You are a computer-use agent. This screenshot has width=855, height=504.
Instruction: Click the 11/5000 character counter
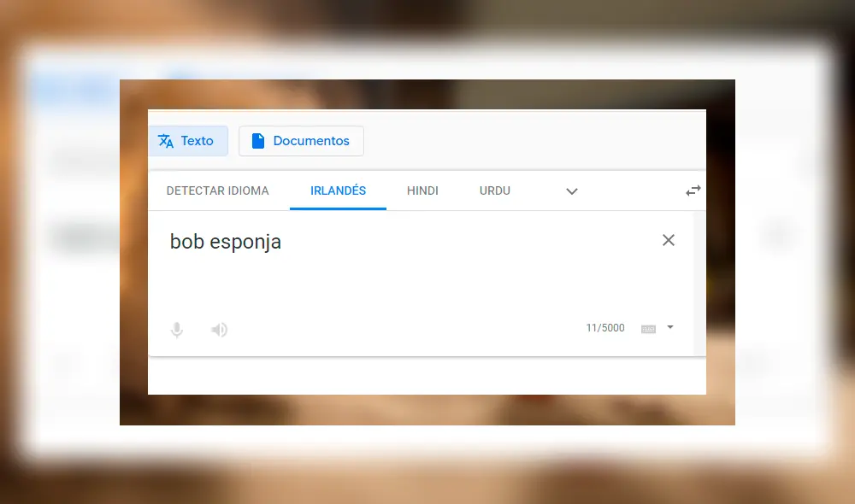tap(605, 327)
